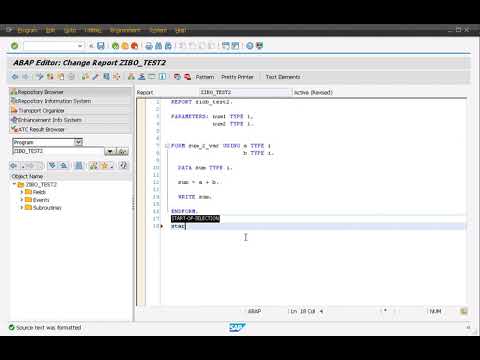Open the blue Help icon in standard toolbar

coord(250,46)
